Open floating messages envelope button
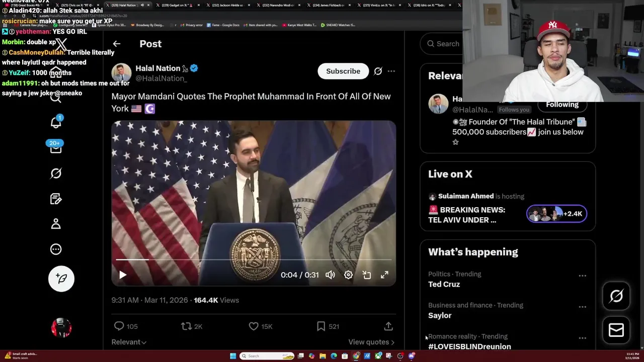The image size is (644, 362). point(616,330)
